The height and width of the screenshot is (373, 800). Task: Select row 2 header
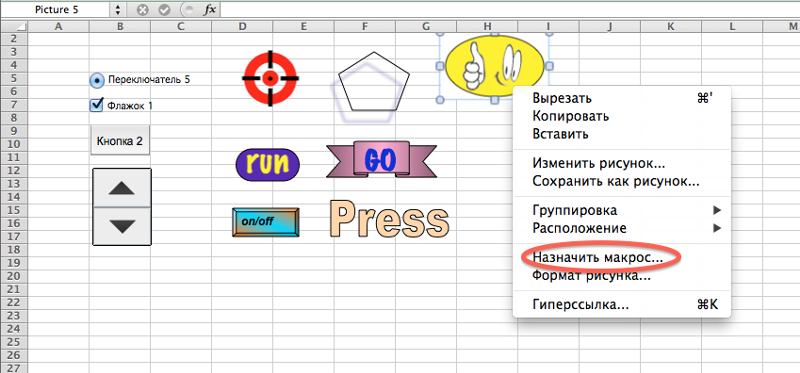pyautogui.click(x=13, y=39)
